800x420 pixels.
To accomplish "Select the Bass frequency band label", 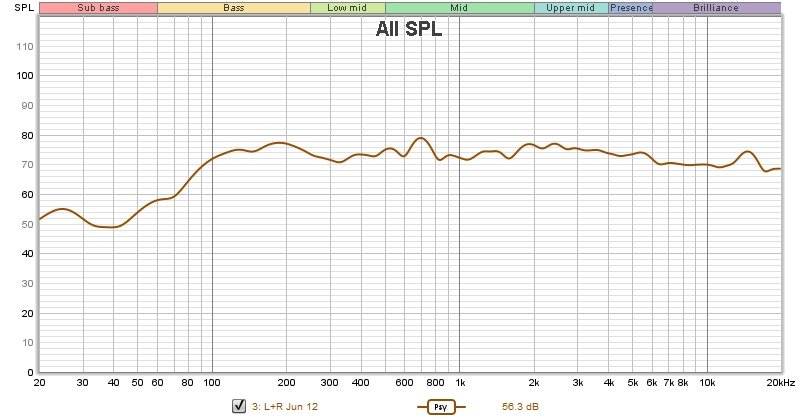I will [x=233, y=8].
